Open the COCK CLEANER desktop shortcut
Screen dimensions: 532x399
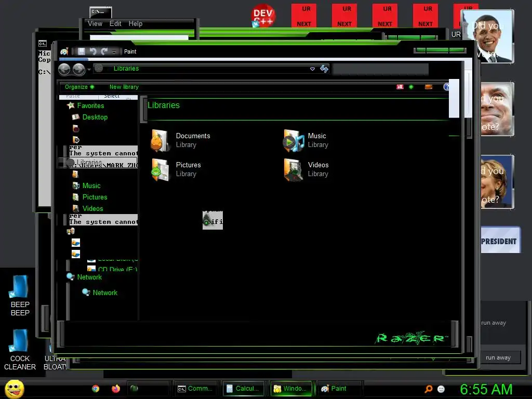(x=20, y=350)
